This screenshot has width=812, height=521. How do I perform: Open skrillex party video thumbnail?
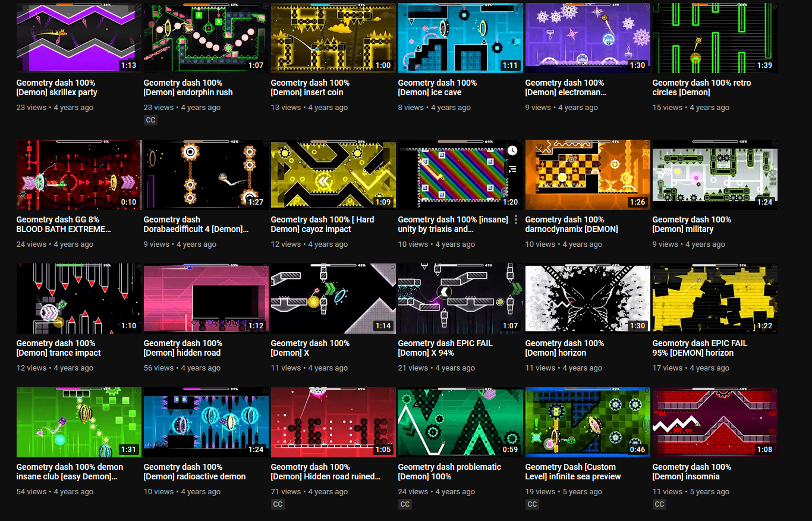pos(79,37)
